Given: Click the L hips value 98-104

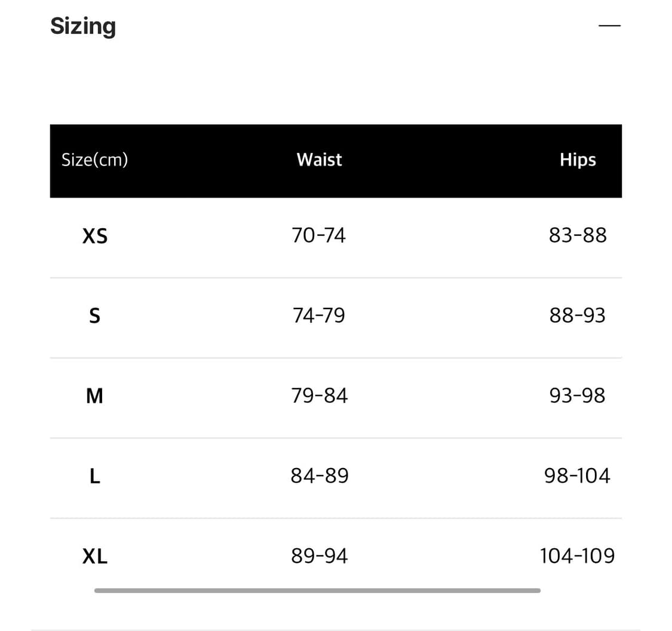Looking at the screenshot, I should click(578, 476).
